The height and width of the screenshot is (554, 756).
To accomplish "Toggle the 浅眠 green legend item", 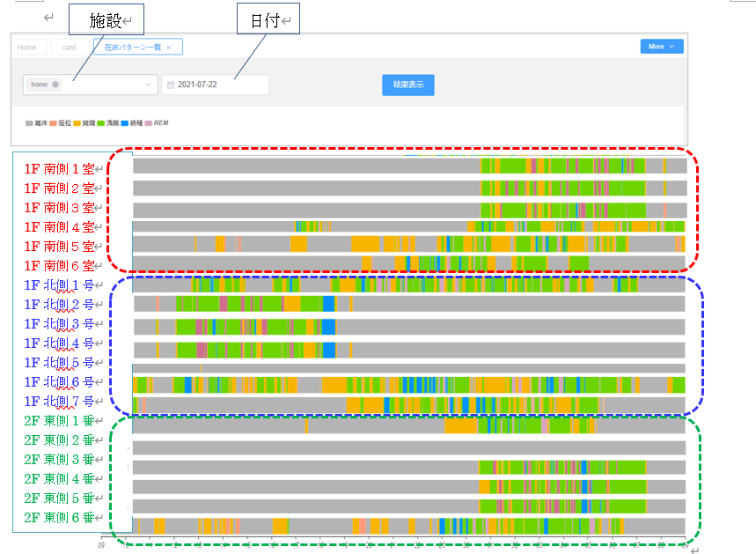I will 109,123.
